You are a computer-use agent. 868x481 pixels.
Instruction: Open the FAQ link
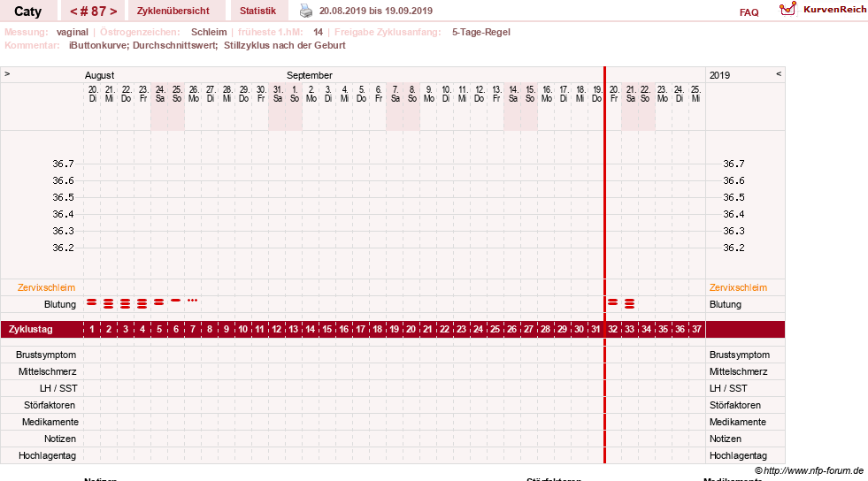(749, 12)
